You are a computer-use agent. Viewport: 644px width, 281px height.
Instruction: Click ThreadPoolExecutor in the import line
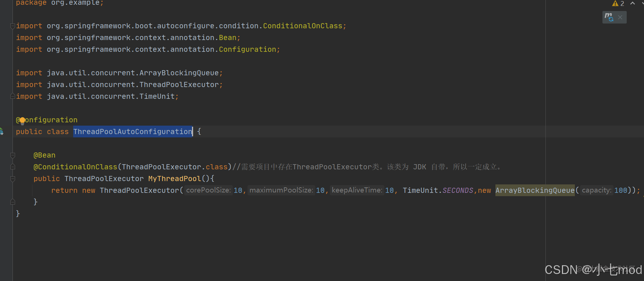click(179, 85)
